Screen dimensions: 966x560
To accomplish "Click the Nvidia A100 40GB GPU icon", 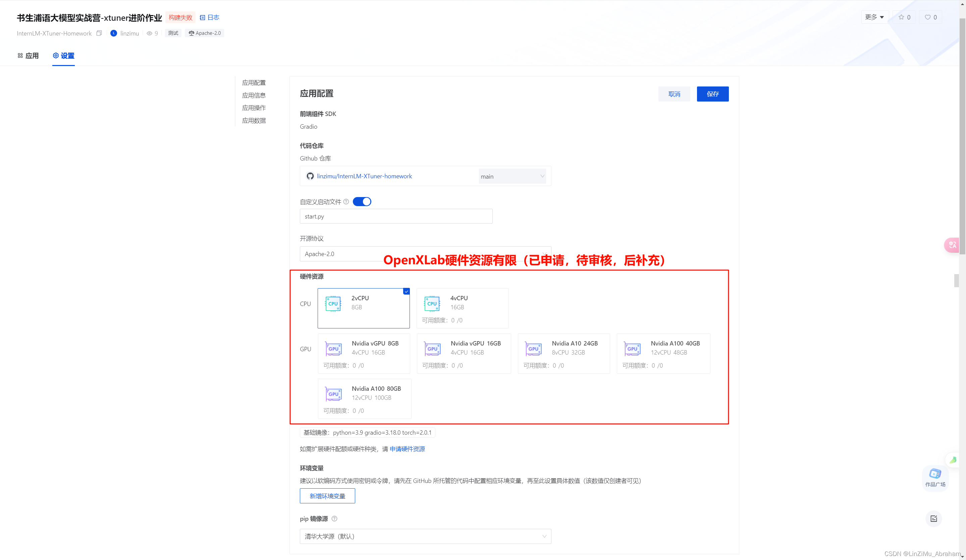I will pos(632,349).
